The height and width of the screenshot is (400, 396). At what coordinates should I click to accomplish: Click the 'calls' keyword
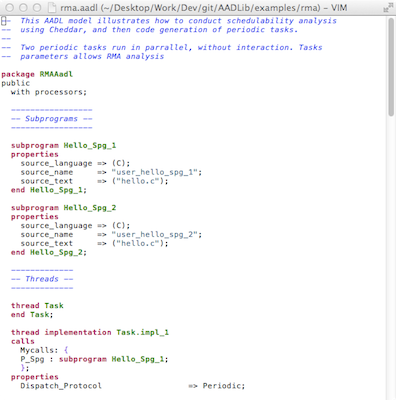coord(23,341)
